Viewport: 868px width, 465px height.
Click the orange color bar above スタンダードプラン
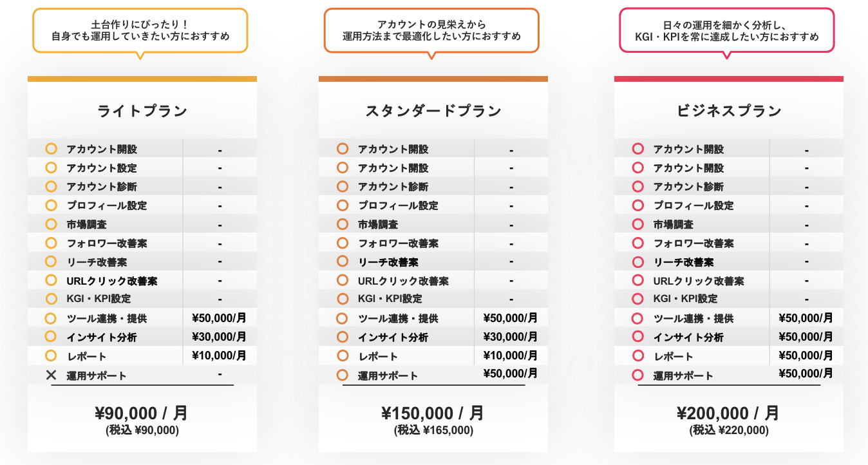point(433,79)
